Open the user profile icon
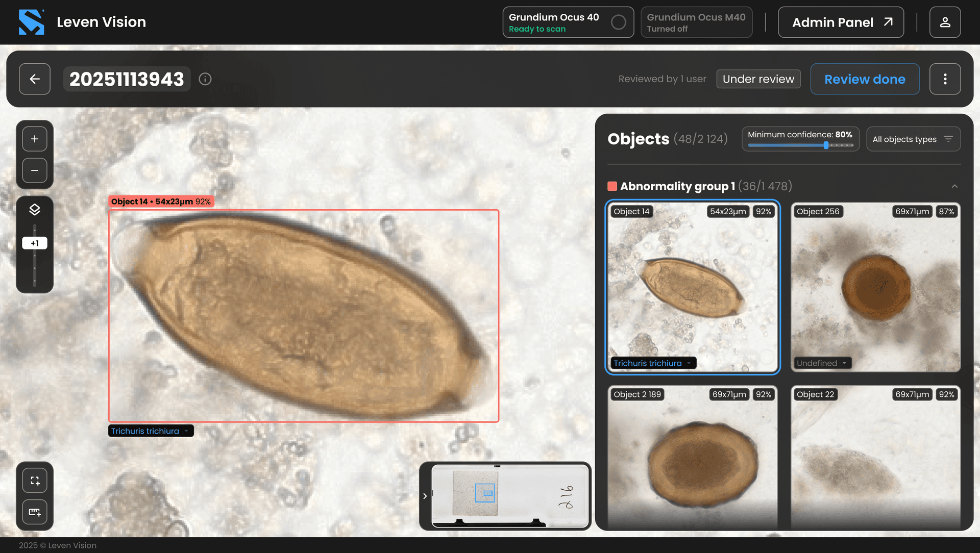The height and width of the screenshot is (553, 980). pos(945,22)
